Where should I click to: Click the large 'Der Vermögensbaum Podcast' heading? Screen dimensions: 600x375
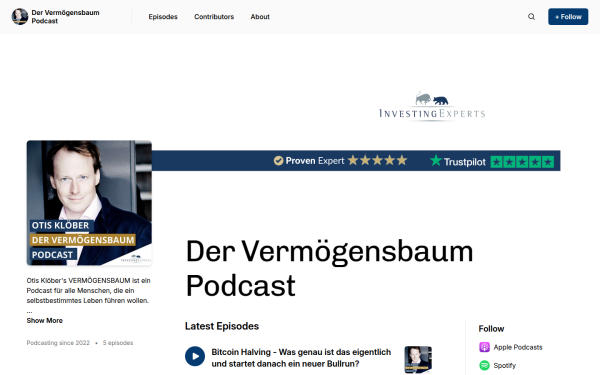click(329, 268)
